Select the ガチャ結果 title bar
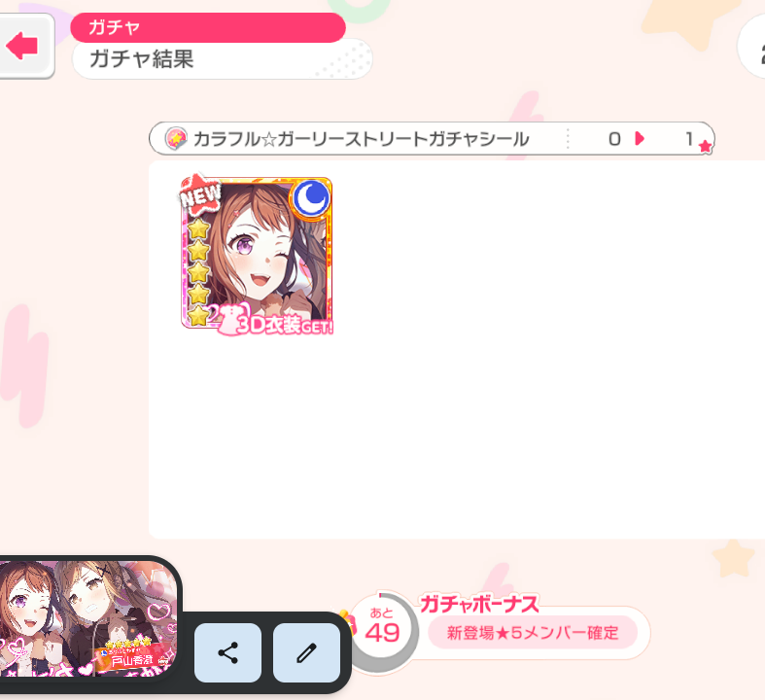This screenshot has height=700, width=765. [222, 59]
